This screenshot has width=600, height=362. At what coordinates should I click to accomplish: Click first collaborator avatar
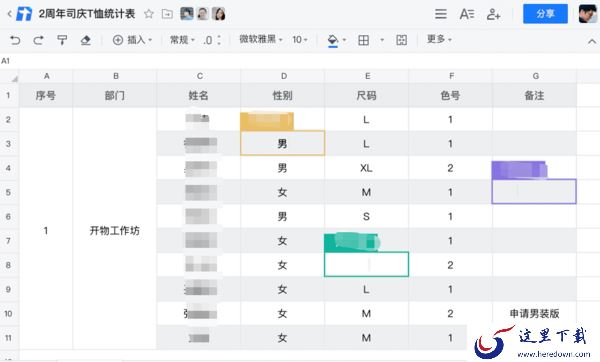pos(187,14)
